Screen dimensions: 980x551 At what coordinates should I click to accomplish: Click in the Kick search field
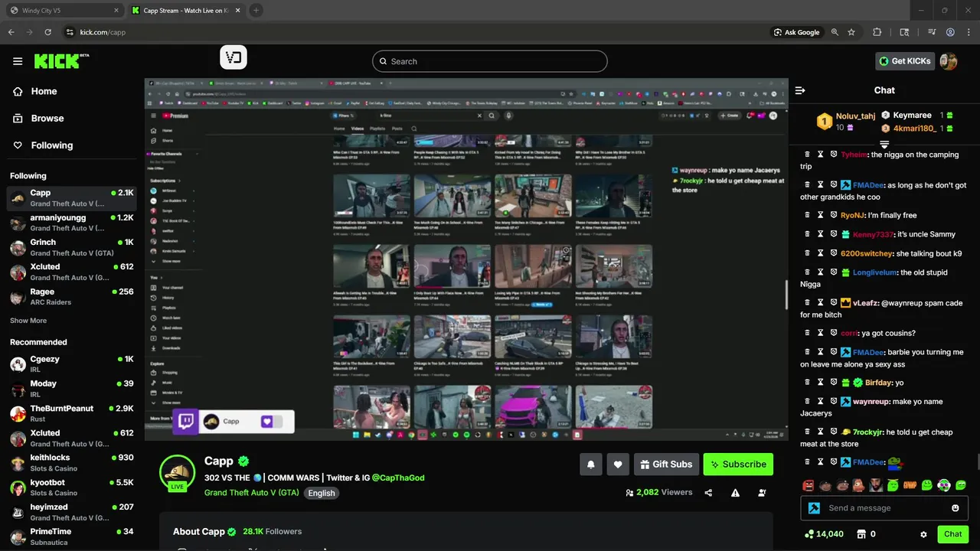[x=490, y=61]
